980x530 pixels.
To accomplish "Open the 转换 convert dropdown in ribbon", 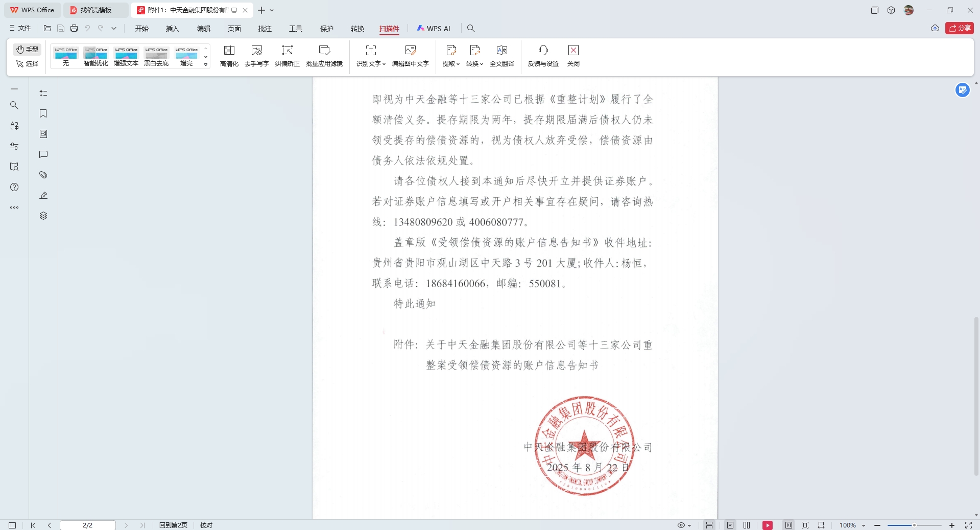I will [474, 56].
